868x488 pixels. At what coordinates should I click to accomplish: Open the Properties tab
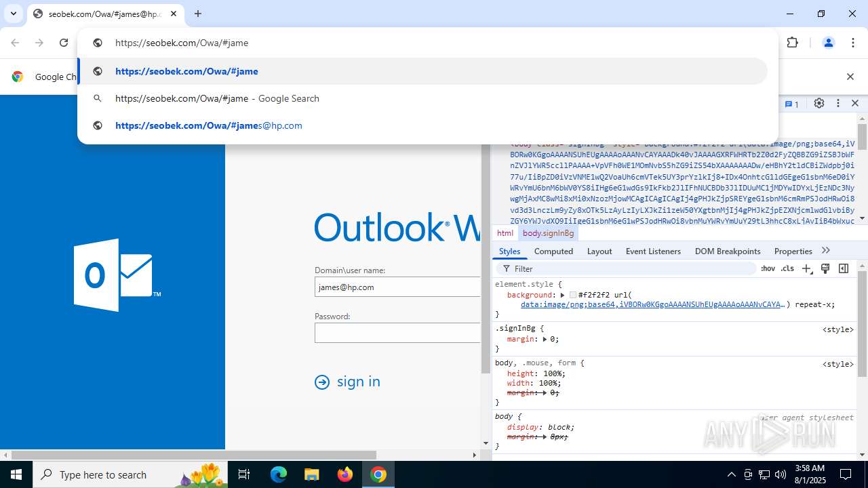click(x=793, y=251)
